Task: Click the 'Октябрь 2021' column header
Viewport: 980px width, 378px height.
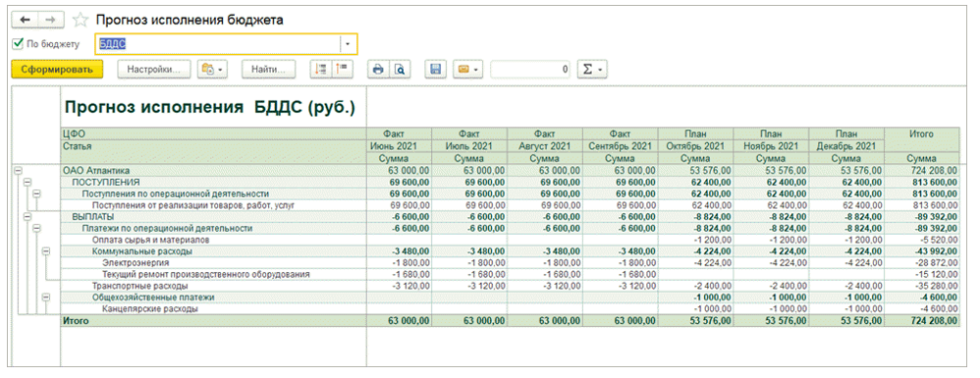Action: pyautogui.click(x=695, y=147)
